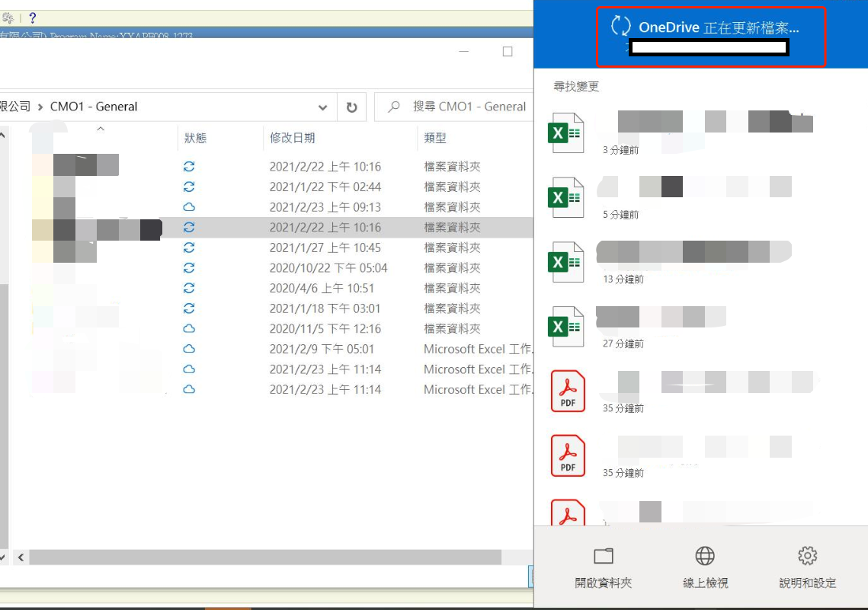The height and width of the screenshot is (610, 868).
Task: Click the help question mark icon
Action: [32, 18]
